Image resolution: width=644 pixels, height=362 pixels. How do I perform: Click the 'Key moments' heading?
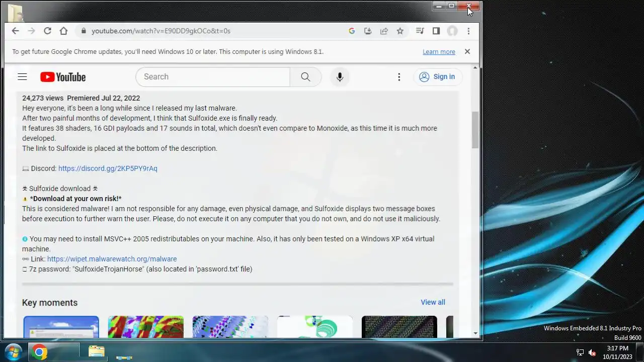pyautogui.click(x=50, y=303)
